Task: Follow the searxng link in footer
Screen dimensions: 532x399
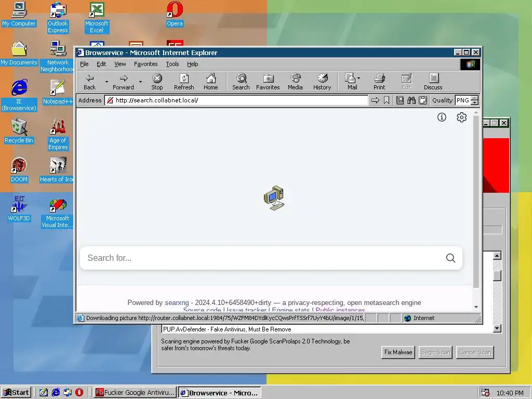Action: pyautogui.click(x=177, y=303)
